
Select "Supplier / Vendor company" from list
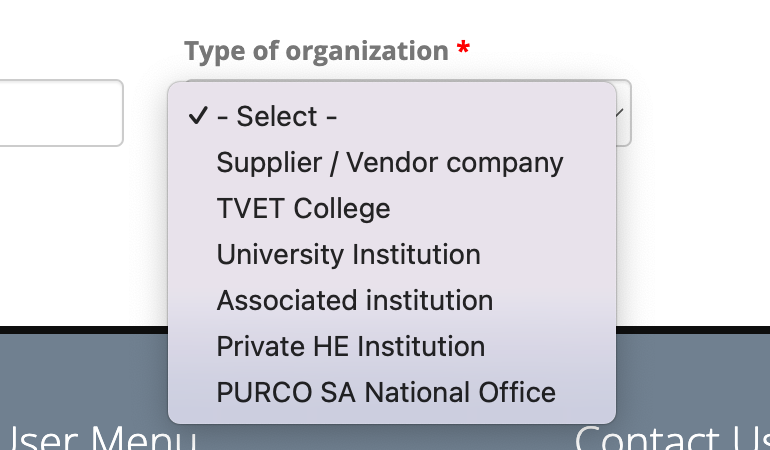(x=390, y=163)
